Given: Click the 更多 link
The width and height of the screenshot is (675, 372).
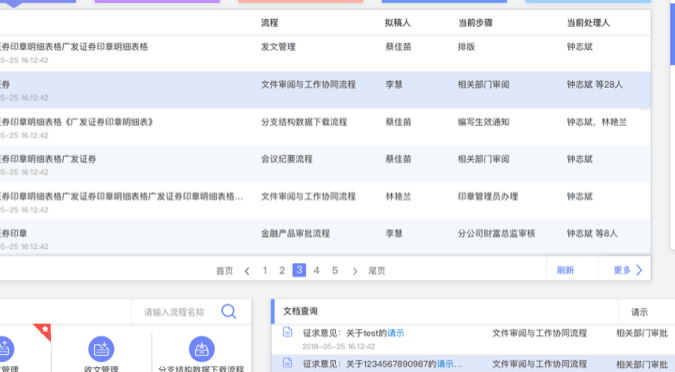Looking at the screenshot, I should [622, 270].
